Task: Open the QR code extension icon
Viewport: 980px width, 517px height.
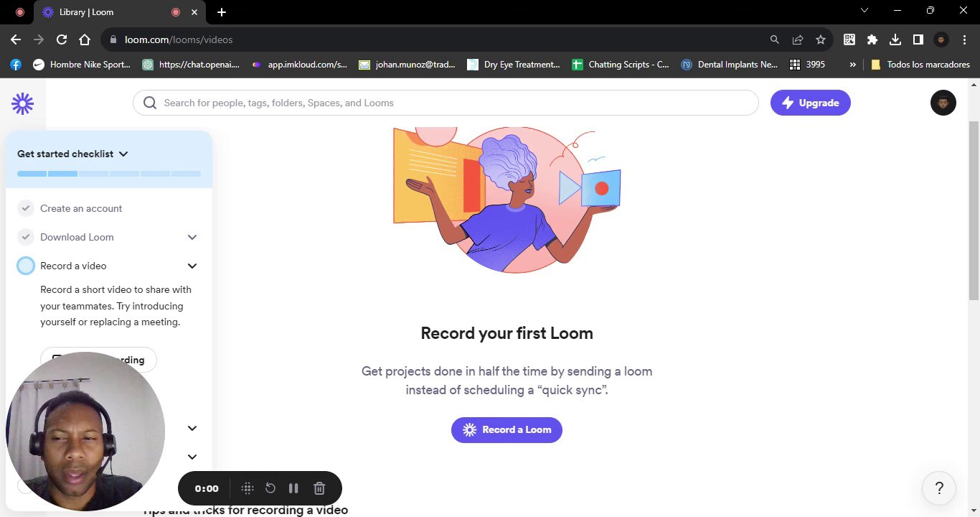Action: coord(849,39)
